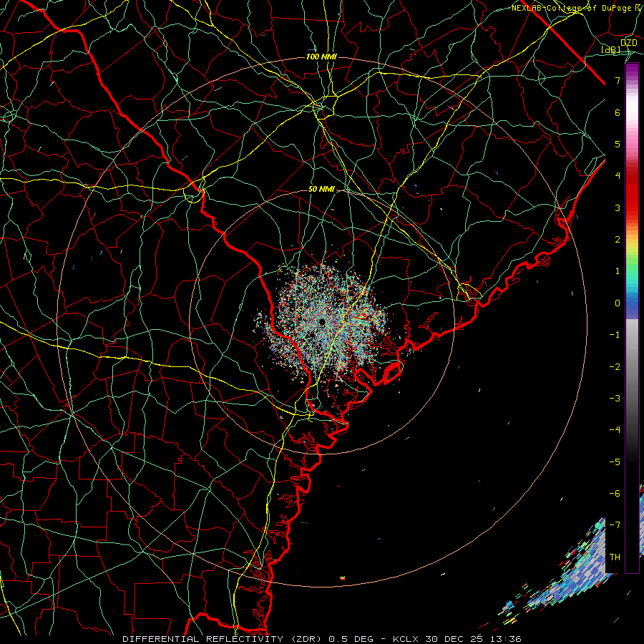The width and height of the screenshot is (644, 644).
Task: Click the "0" value on the color scale
Action: 618,303
